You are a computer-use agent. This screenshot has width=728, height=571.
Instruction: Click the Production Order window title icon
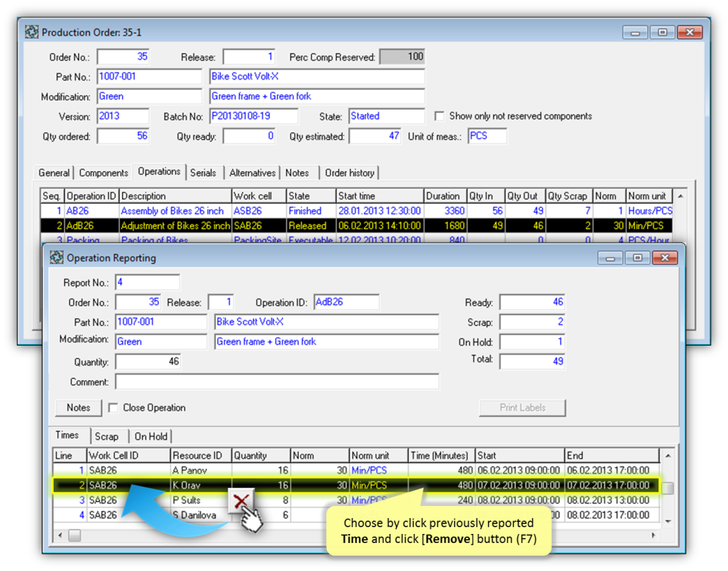(32, 32)
